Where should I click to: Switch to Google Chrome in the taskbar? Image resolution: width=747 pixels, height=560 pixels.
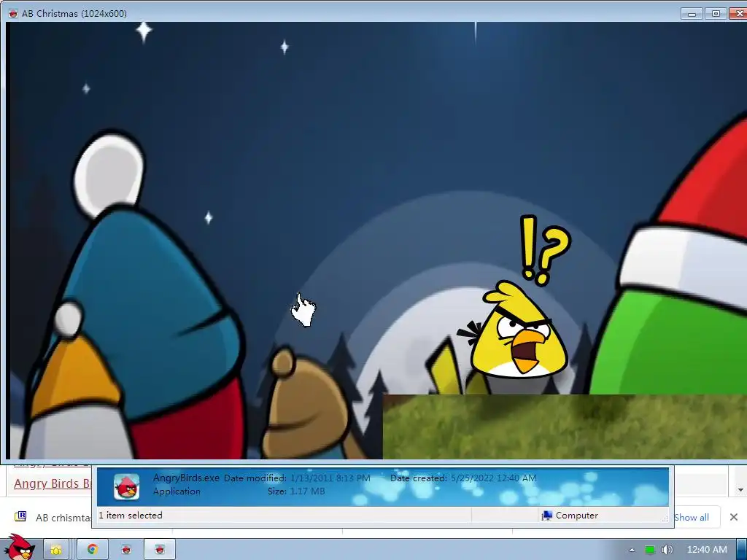click(x=93, y=550)
